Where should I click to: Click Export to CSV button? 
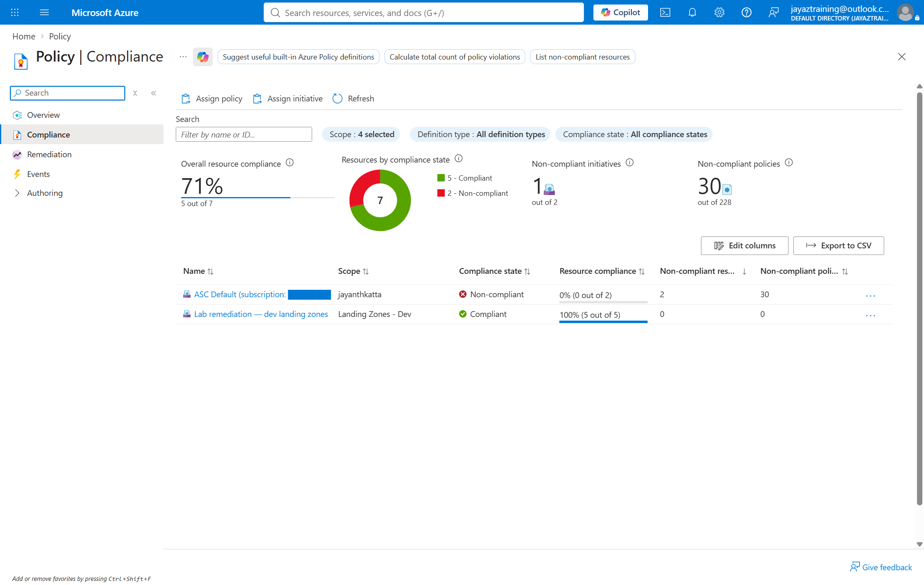838,245
